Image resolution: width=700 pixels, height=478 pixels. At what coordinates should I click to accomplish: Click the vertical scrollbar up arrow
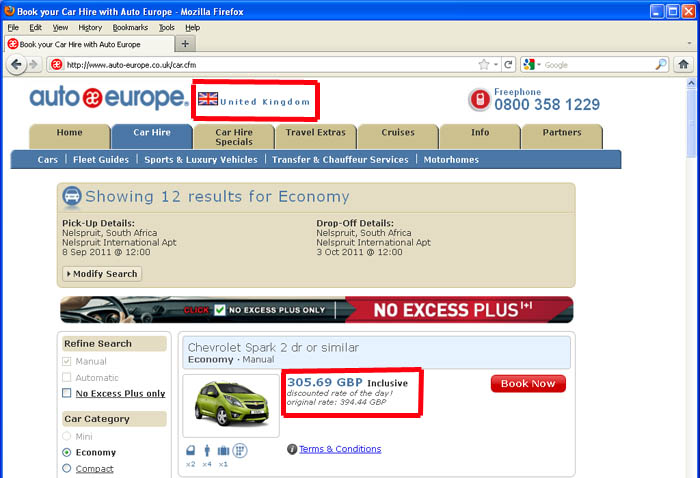click(x=691, y=83)
